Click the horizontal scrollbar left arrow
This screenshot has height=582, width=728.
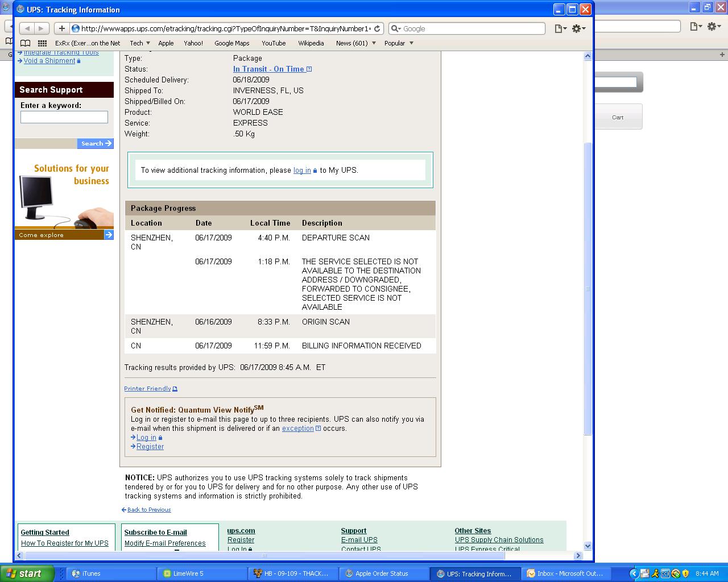(x=19, y=555)
